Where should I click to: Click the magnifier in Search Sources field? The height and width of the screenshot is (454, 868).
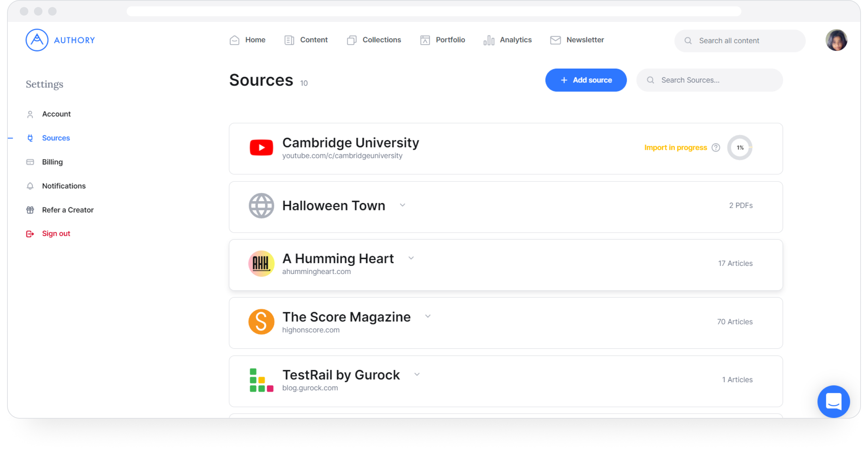click(x=651, y=80)
